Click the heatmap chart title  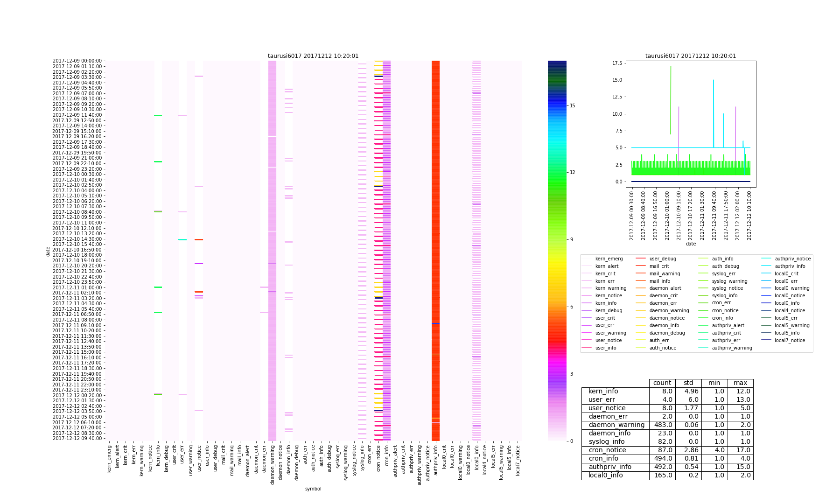[313, 56]
